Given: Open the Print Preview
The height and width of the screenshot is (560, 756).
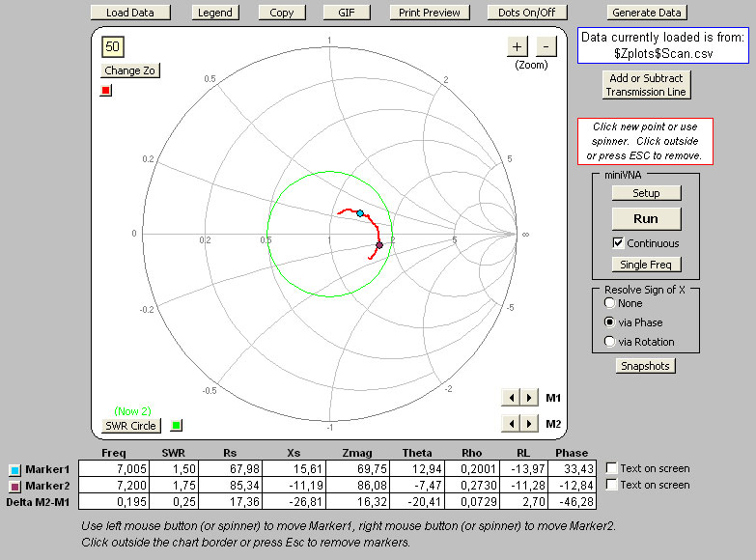Looking at the screenshot, I should [430, 13].
